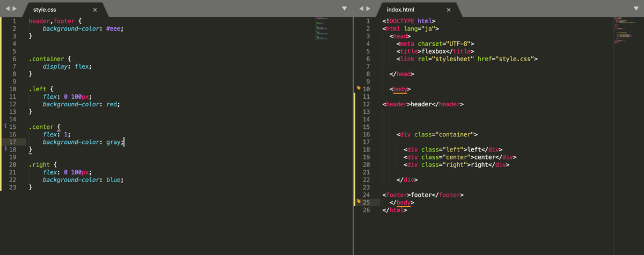Click the '</div>' on line 22
This screenshot has width=644, height=255.
coord(407,179)
